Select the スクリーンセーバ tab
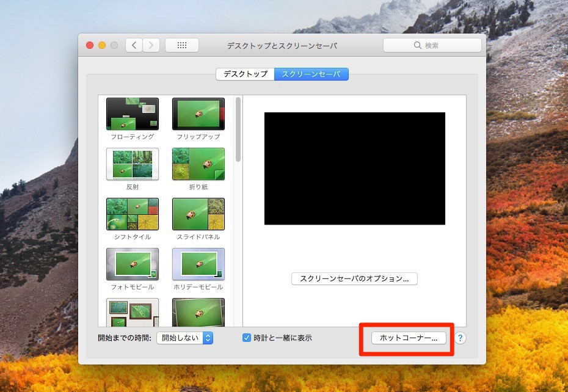This screenshot has width=568, height=392. pos(311,74)
